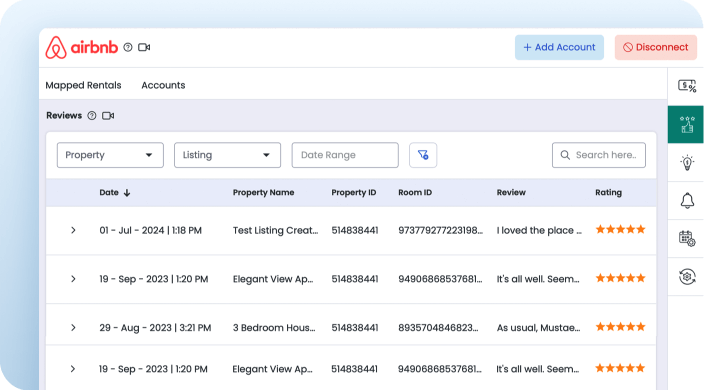Click room ID '8935704846823...'
Image resolution: width=704 pixels, height=390 pixels.
[x=438, y=328]
